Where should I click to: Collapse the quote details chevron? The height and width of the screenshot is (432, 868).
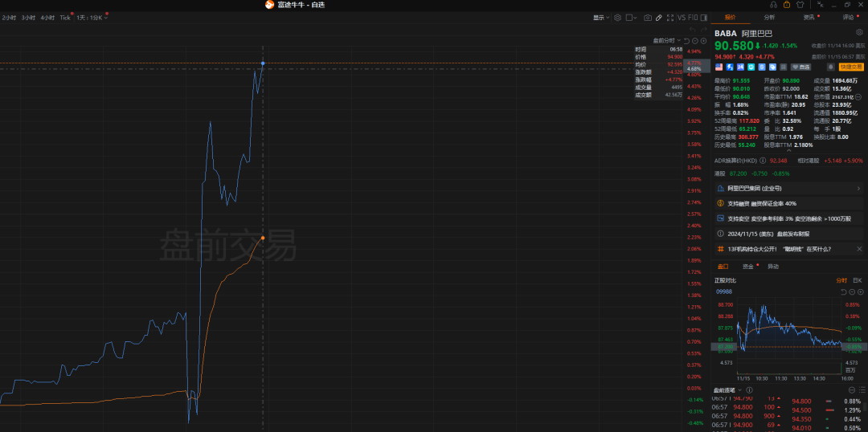[789, 150]
